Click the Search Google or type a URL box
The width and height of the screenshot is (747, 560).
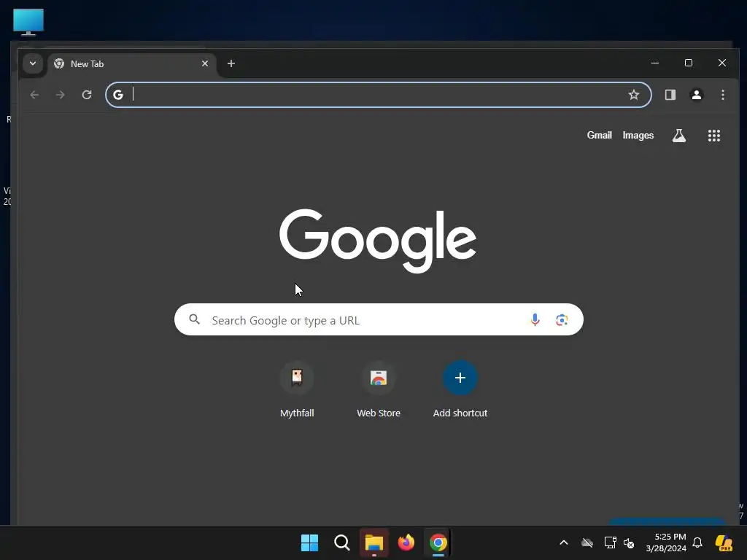click(379, 319)
